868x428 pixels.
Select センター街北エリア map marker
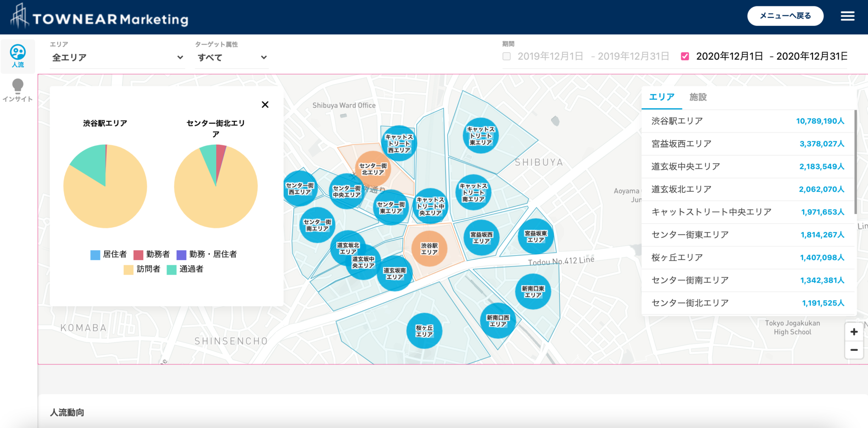[373, 169]
